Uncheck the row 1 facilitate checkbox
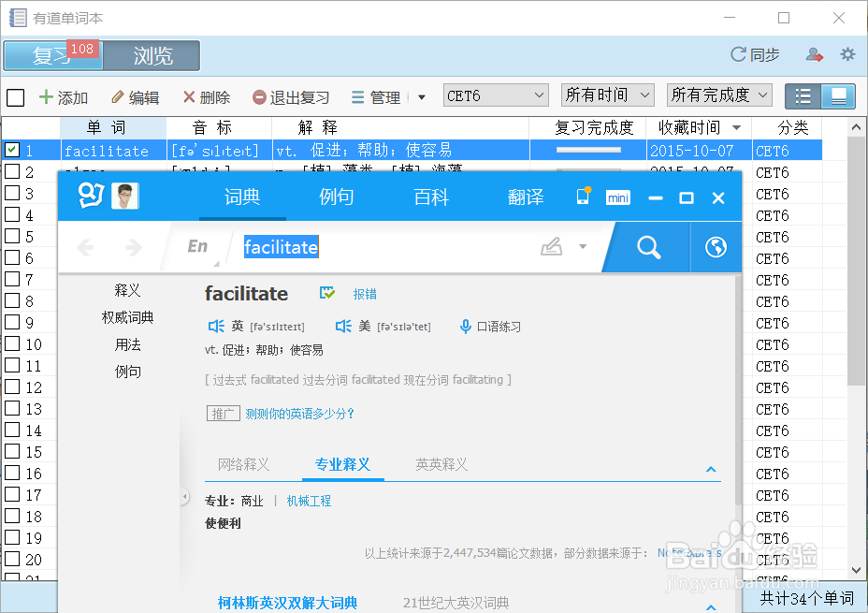 coord(12,150)
